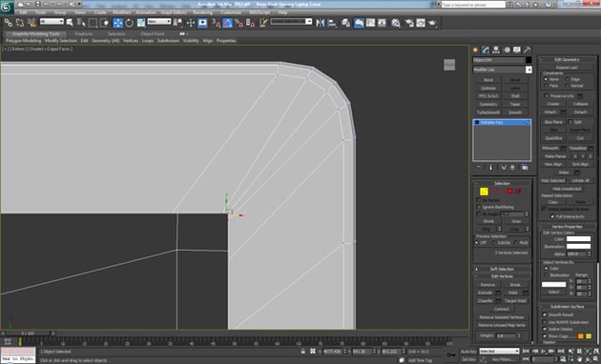This screenshot has height=364, width=601.
Task: Click the Target Weld button
Action: [x=515, y=301]
